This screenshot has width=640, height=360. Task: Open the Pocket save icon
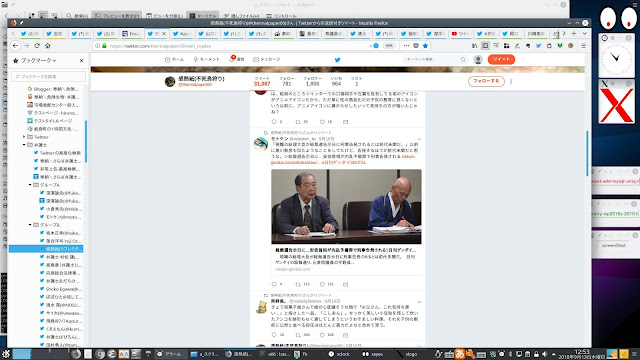[x=416, y=46]
